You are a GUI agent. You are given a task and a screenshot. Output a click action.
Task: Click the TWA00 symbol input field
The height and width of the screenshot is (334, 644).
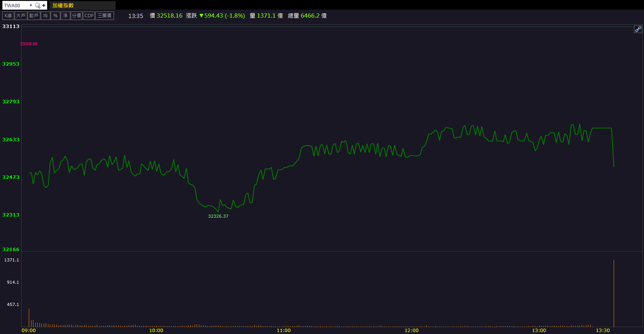pyautogui.click(x=15, y=5)
